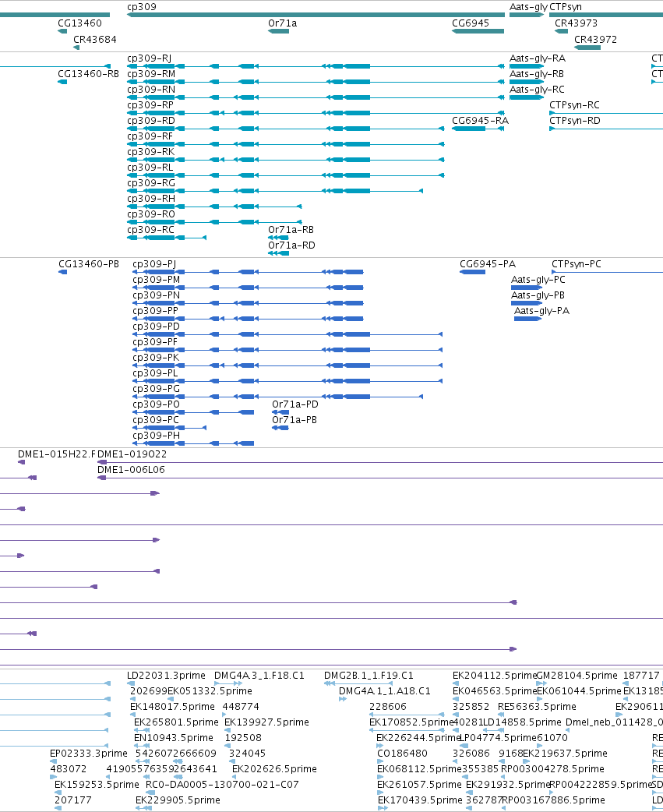Click the cp309 gene label

click(x=141, y=7)
